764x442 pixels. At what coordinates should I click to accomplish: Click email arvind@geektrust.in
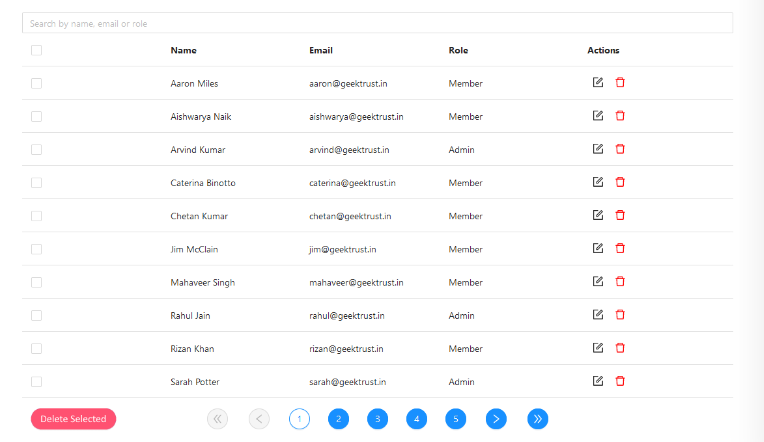coord(349,150)
